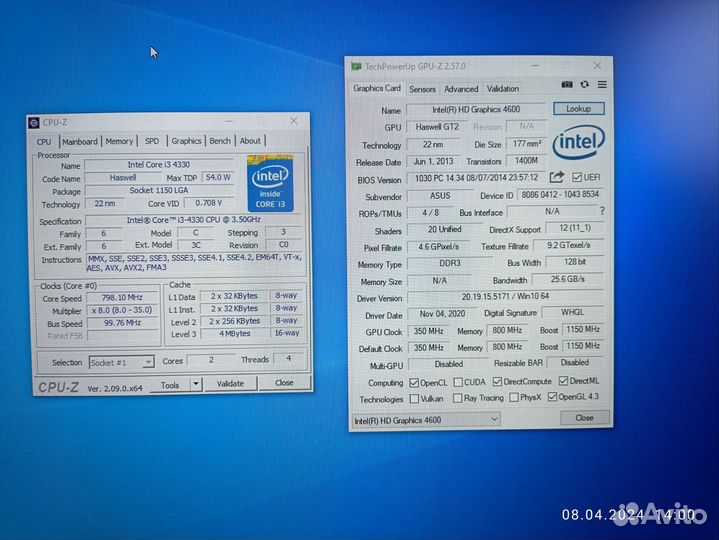719x540 pixels.
Task: Open the About tab in CPU-Z
Action: tap(250, 141)
